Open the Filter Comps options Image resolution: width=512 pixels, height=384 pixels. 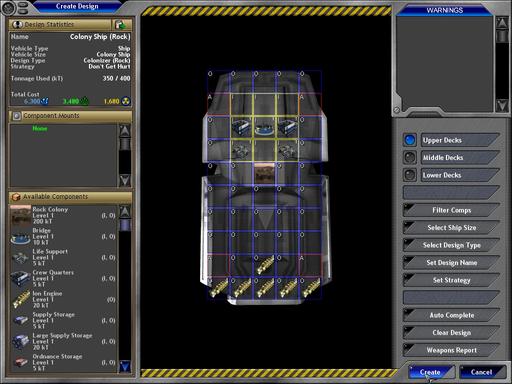(452, 210)
